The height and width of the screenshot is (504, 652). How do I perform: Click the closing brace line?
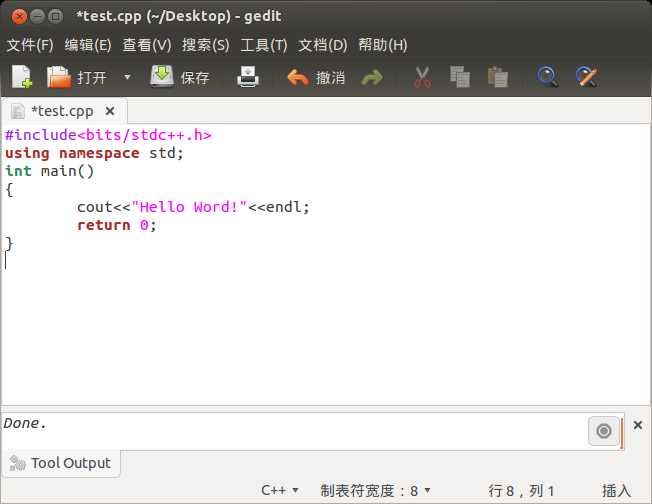point(9,243)
